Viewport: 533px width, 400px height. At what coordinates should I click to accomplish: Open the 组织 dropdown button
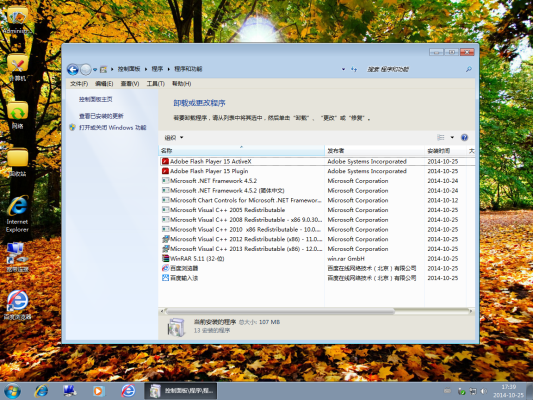tap(174, 138)
